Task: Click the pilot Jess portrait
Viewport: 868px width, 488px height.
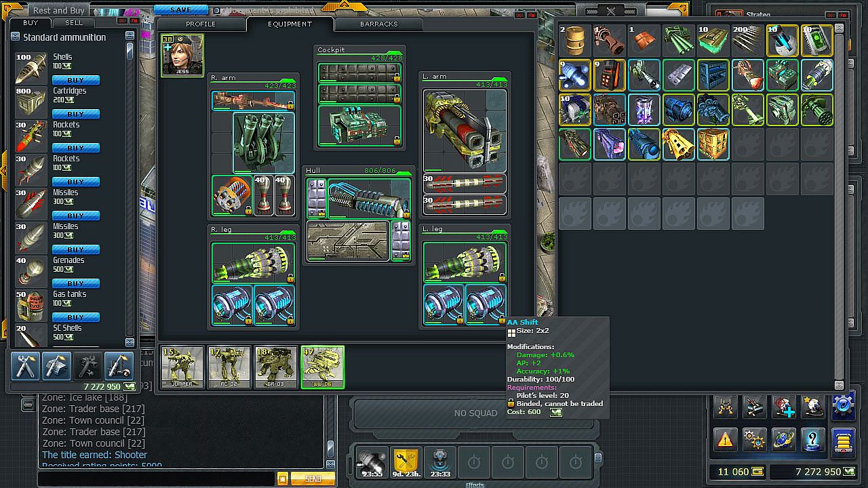Action: [x=182, y=56]
